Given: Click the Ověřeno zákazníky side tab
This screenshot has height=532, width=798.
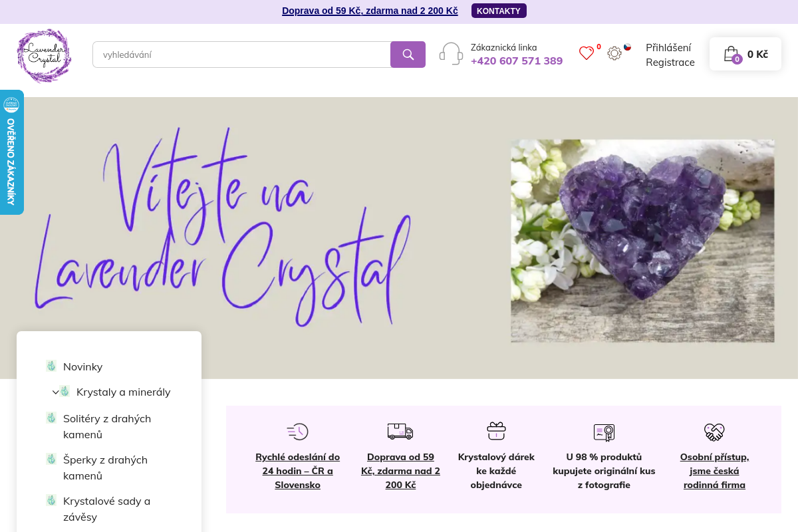Looking at the screenshot, I should tap(11, 152).
